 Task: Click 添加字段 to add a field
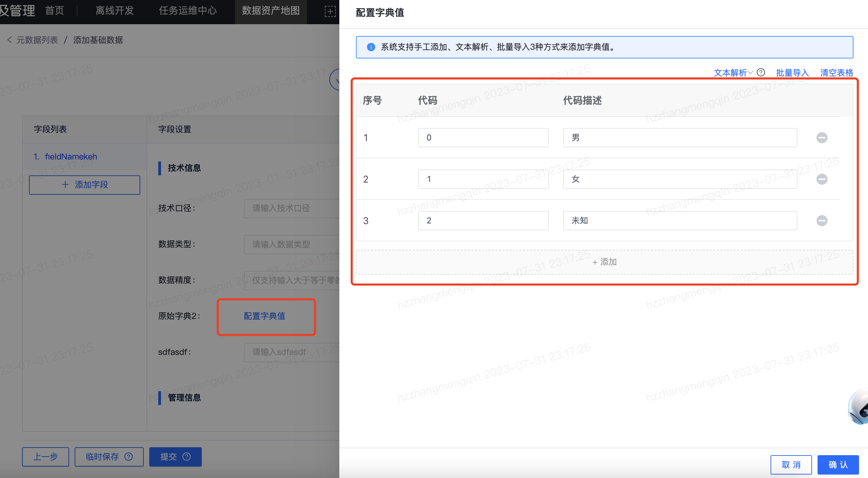click(x=84, y=185)
